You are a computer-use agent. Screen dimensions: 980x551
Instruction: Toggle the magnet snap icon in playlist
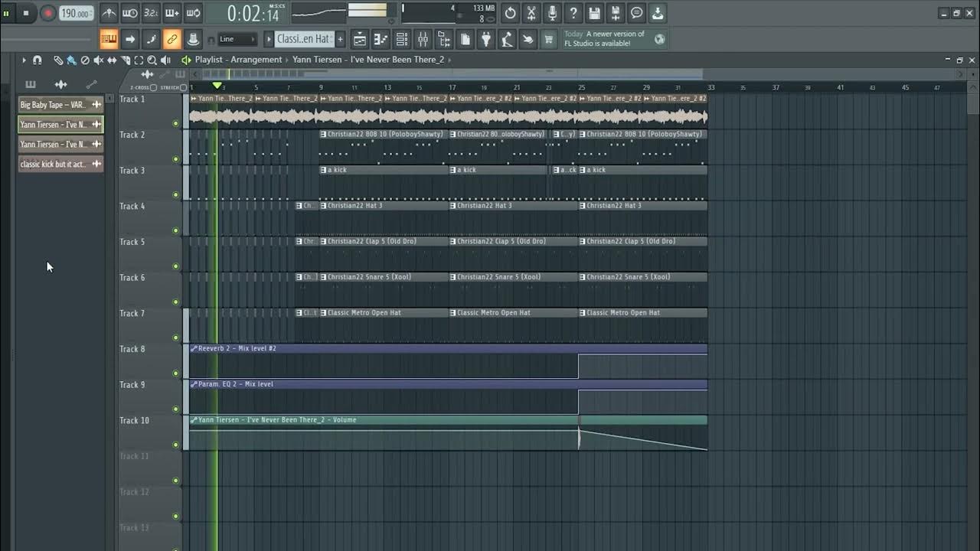click(37, 60)
